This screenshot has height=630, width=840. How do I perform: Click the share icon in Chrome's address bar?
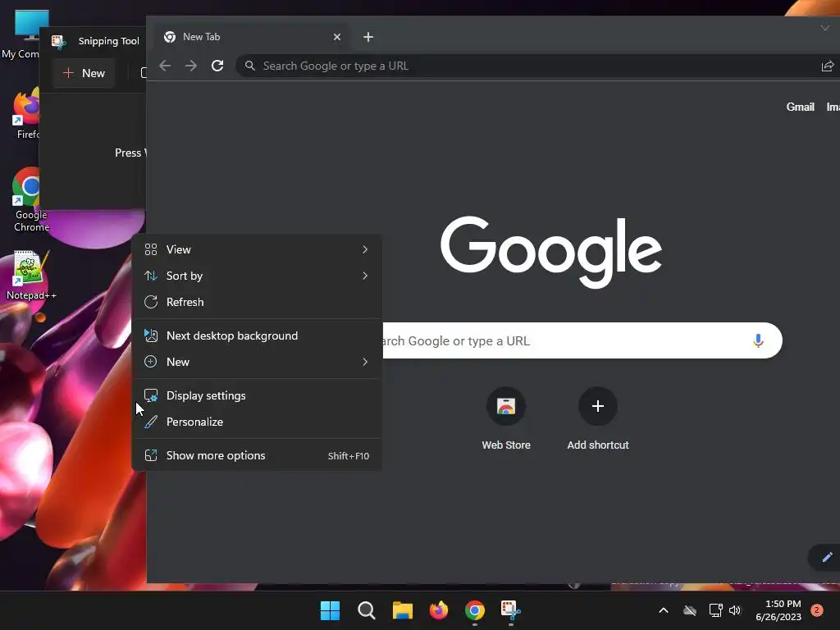[x=828, y=66]
